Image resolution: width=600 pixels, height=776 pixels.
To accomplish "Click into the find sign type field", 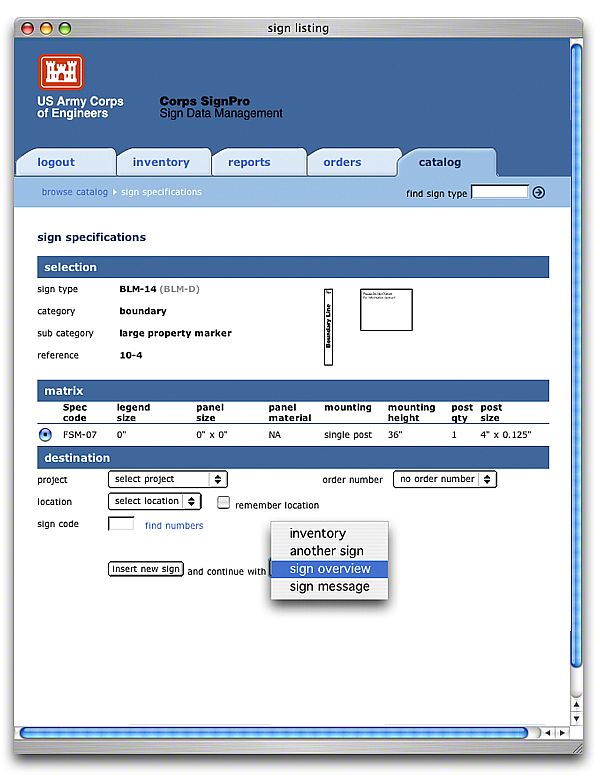I will pyautogui.click(x=499, y=192).
